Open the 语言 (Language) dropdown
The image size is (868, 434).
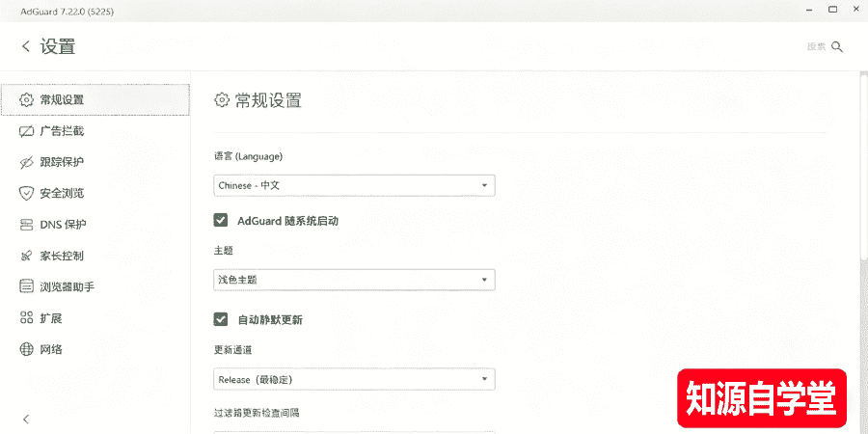tap(354, 185)
